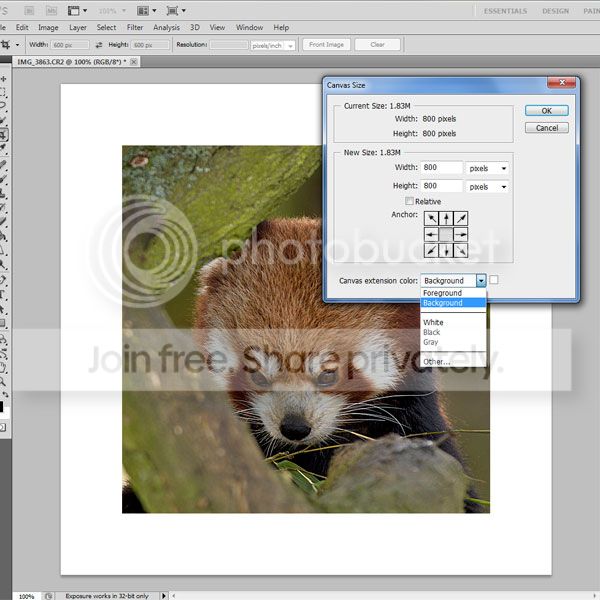Collapse the Canvas extension color dropdown
600x600 pixels.
point(481,281)
